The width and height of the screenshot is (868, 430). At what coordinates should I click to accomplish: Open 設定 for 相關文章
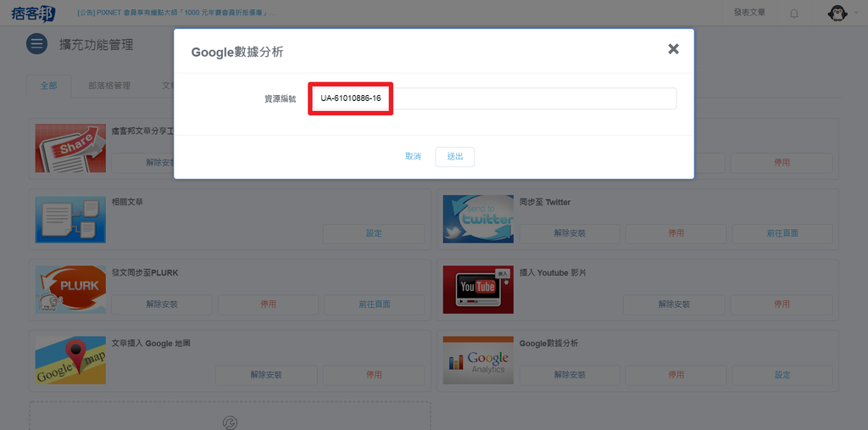pos(374,233)
